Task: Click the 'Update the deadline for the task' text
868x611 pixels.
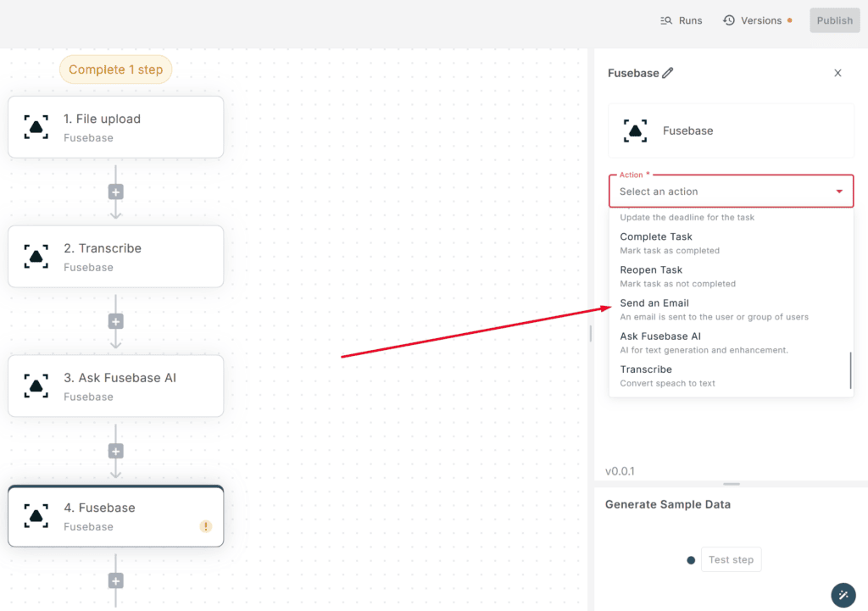Action: pos(687,218)
